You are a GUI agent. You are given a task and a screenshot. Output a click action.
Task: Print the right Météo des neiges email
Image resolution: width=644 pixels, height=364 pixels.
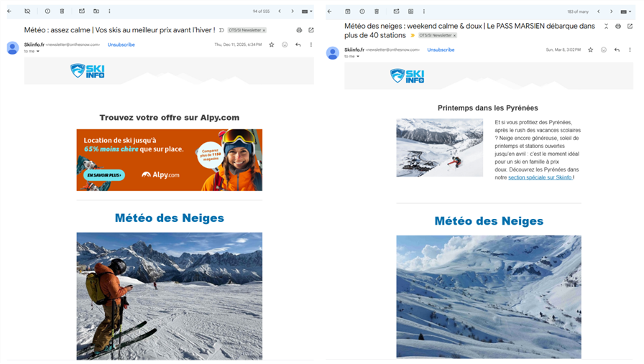(618, 27)
